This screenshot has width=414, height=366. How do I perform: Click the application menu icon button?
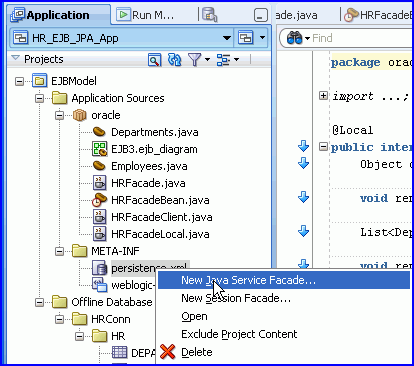[246, 38]
